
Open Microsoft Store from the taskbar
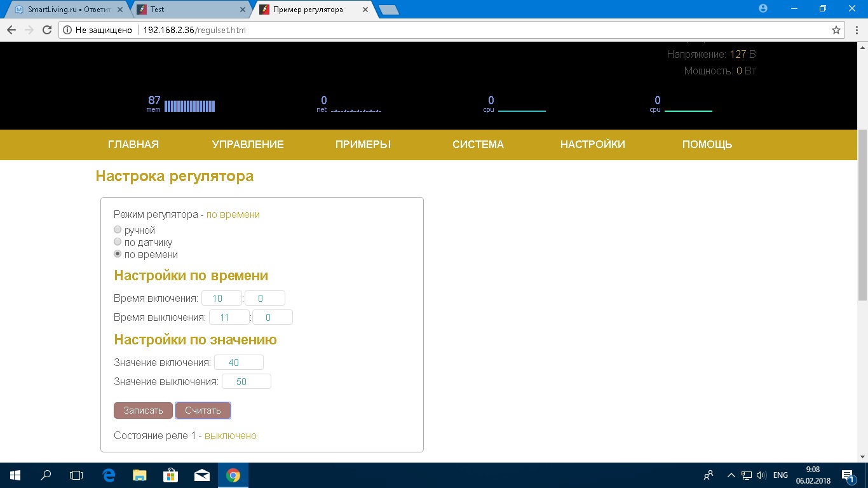click(170, 475)
